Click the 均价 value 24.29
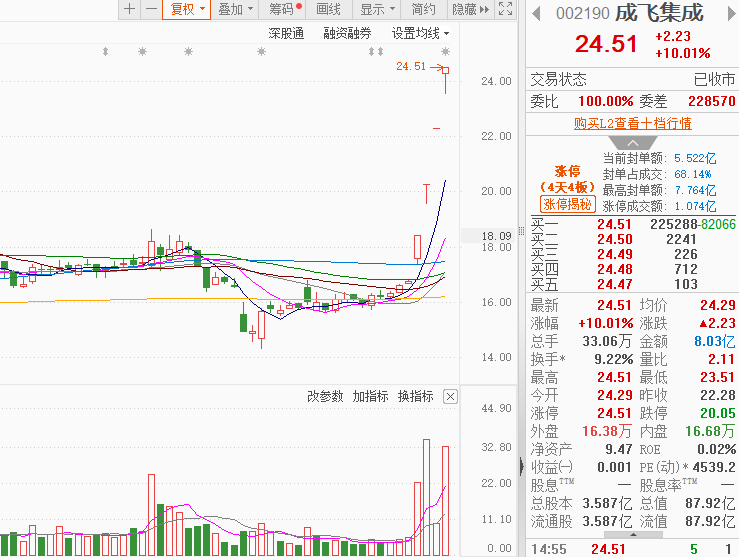Image resolution: width=739 pixels, height=557 pixels. point(718,305)
